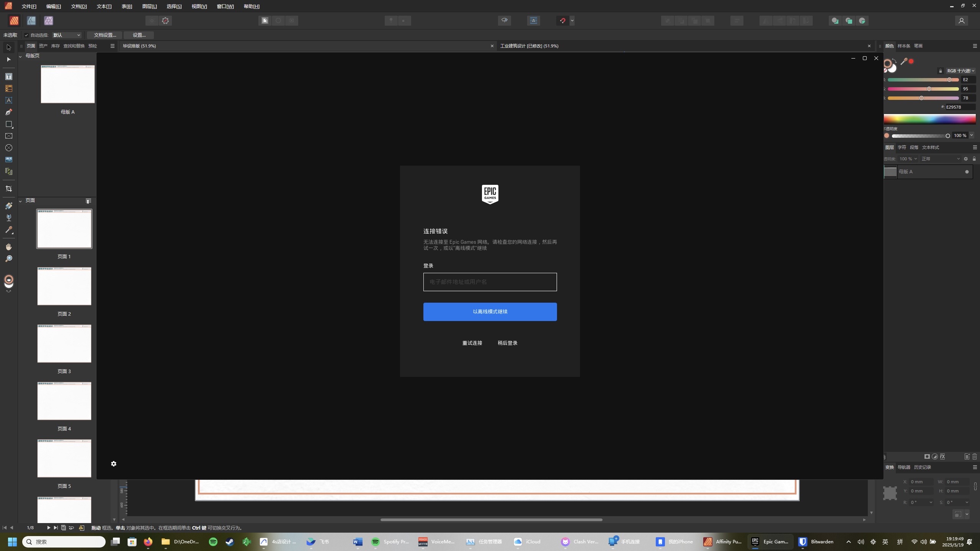Click the 稍后登录 link
This screenshot has width=980, height=551.
point(507,343)
